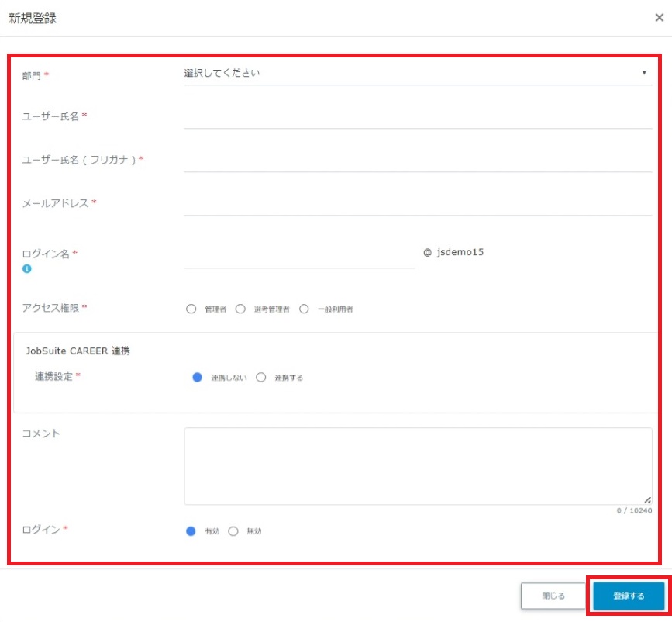Set ログイン to 無効

coord(233,531)
